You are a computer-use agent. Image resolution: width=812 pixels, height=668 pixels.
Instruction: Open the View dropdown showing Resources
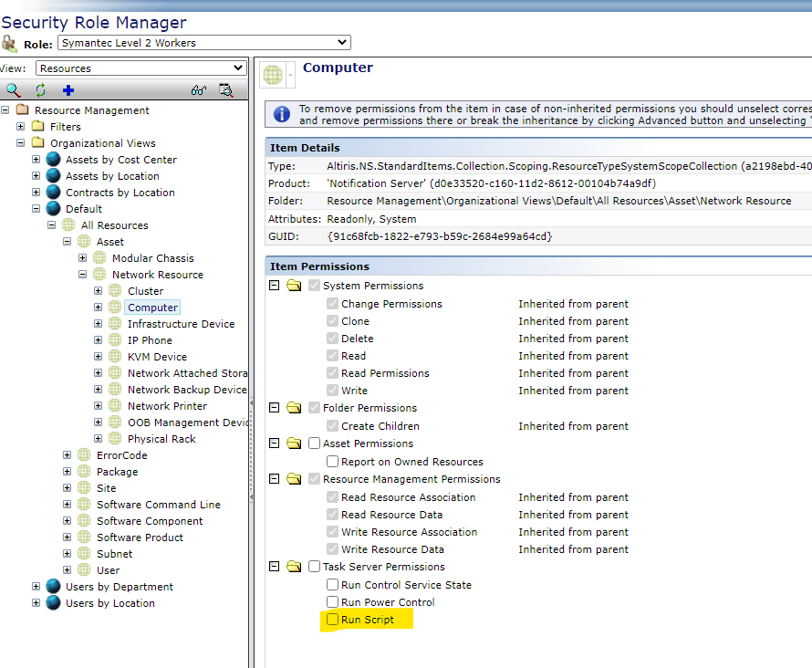point(141,68)
